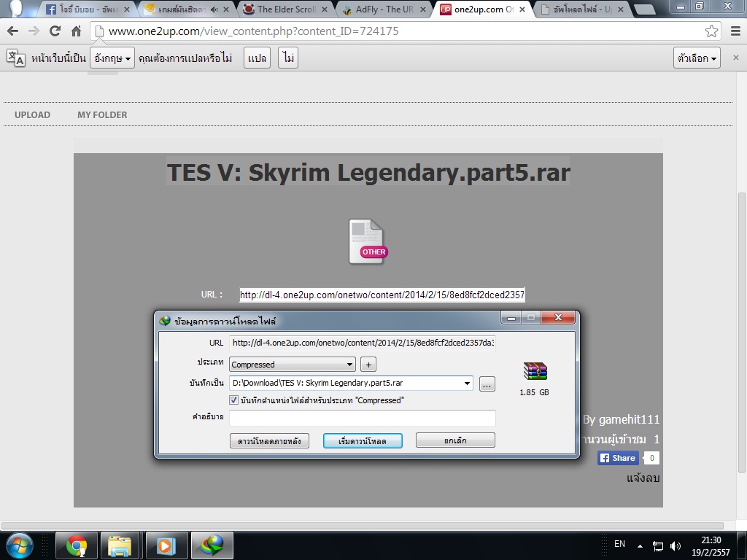Viewport: 747px width, 560px height.
Task: Click the TES V: Skyrim Legendary.part5.rar title
Action: coord(368,172)
